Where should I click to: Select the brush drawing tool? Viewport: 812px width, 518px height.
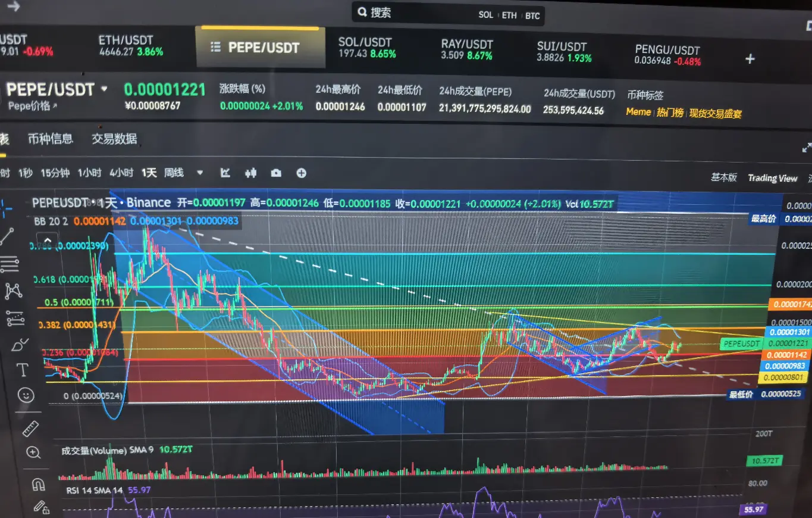(x=19, y=344)
